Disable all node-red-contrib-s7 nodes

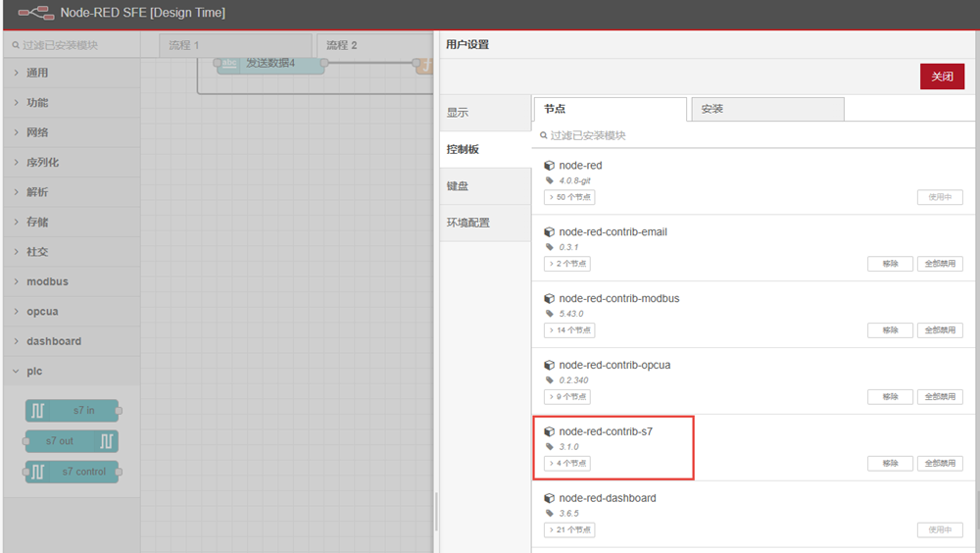[x=940, y=464]
